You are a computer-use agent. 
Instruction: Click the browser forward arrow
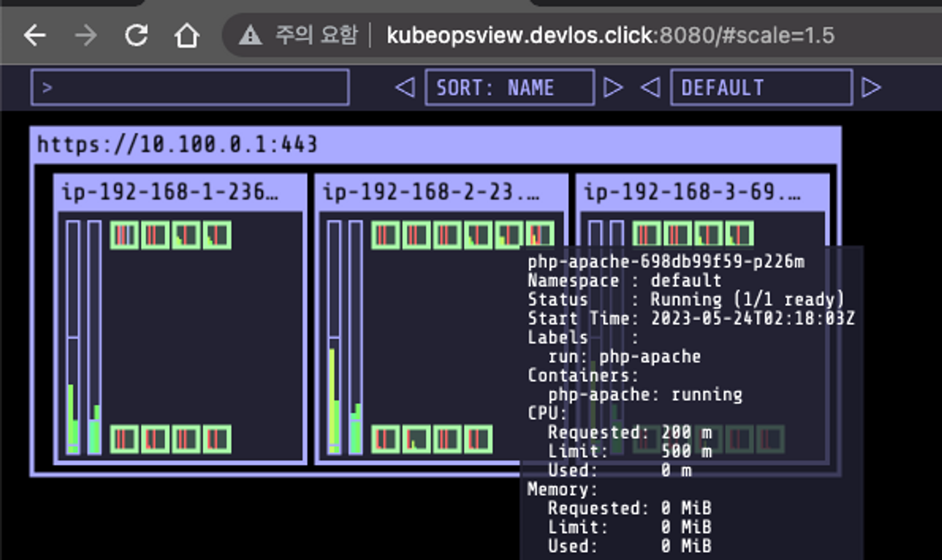(86, 35)
